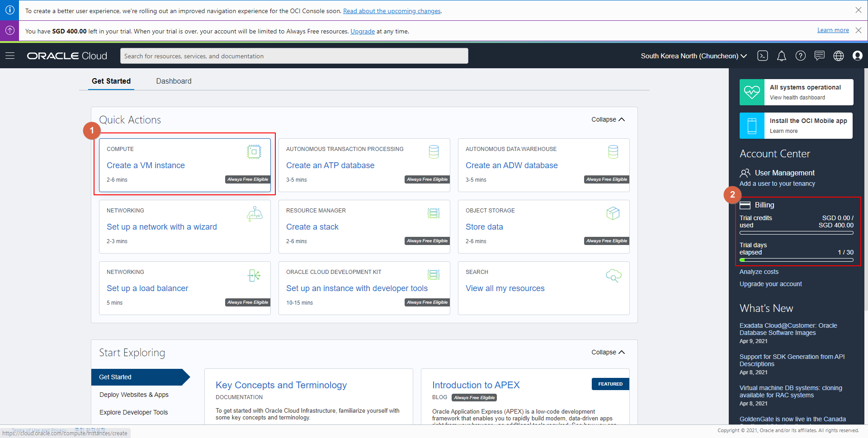Open the support chat icon
Viewport: 868px width, 438px height.
[x=820, y=56]
